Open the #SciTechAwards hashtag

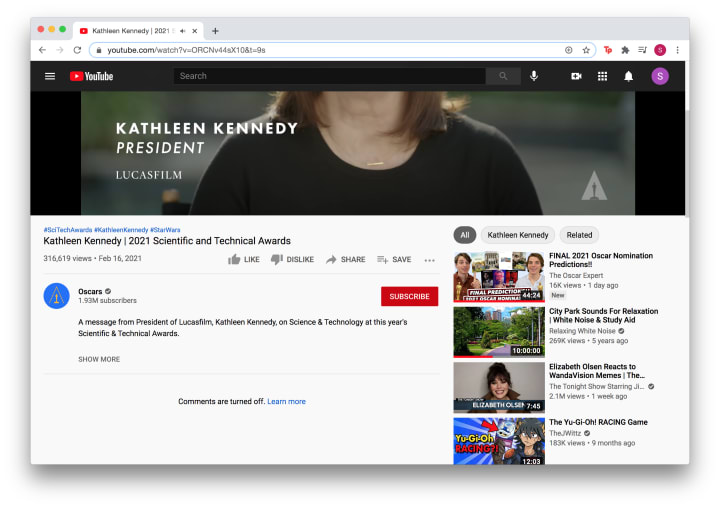pyautogui.click(x=68, y=230)
